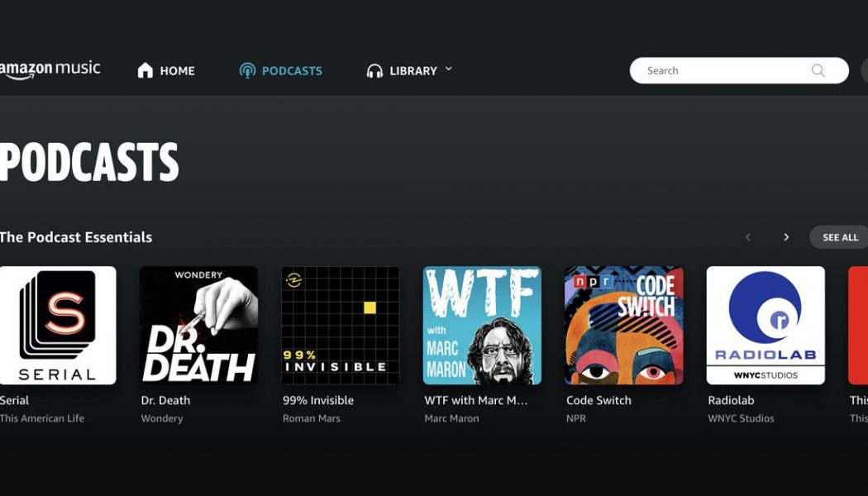
Task: Open the 99% Invisible podcast link
Action: coord(318,400)
